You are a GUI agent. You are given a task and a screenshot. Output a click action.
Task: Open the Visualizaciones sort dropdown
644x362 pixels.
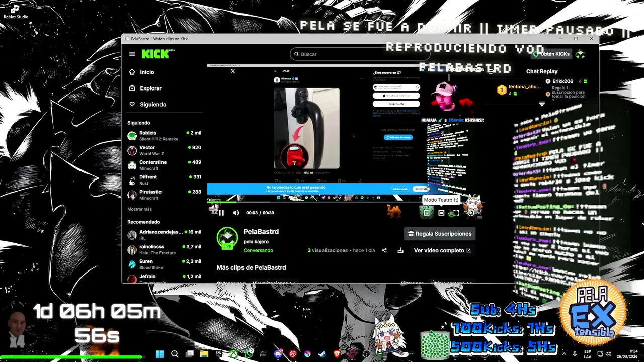click(x=273, y=283)
